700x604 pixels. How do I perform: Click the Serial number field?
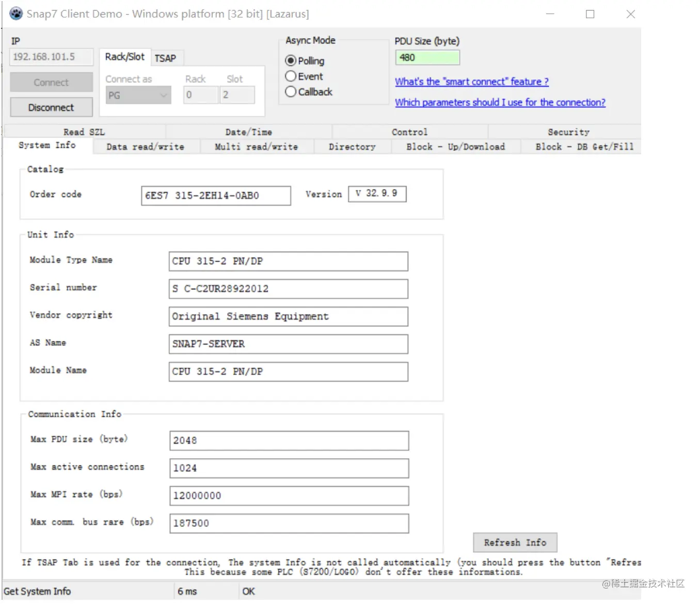tap(288, 289)
